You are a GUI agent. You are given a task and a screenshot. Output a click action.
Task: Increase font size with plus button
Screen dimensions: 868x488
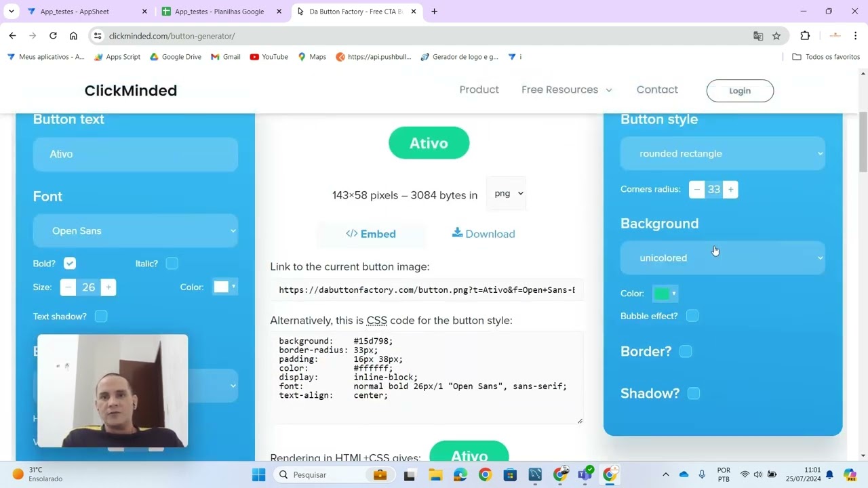108,287
